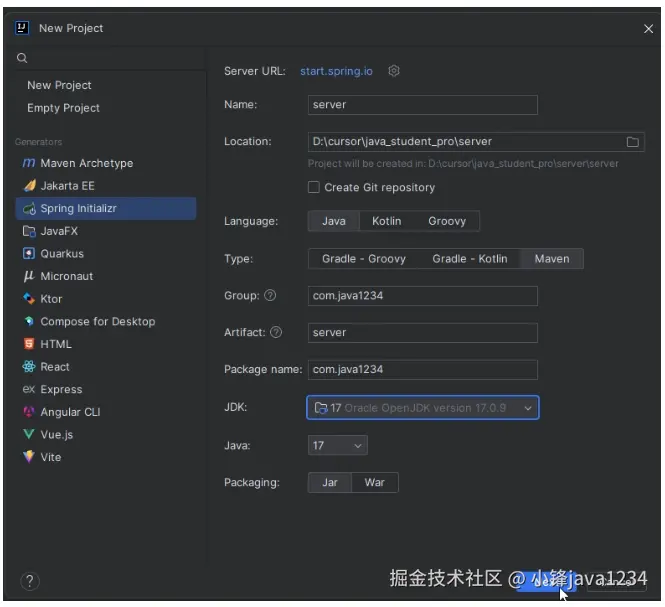The height and width of the screenshot is (607, 665).
Task: Choose Gradle - Groovy build type
Action: tap(363, 259)
